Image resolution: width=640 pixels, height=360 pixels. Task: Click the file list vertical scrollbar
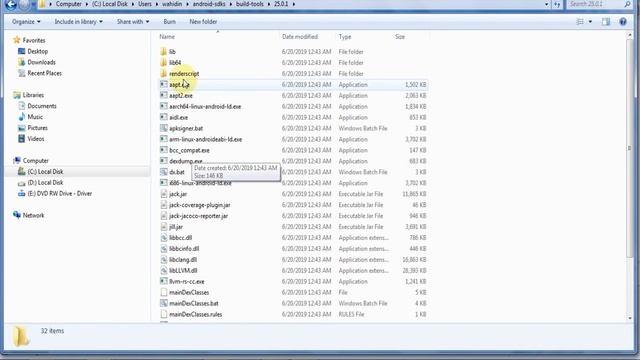click(629, 149)
